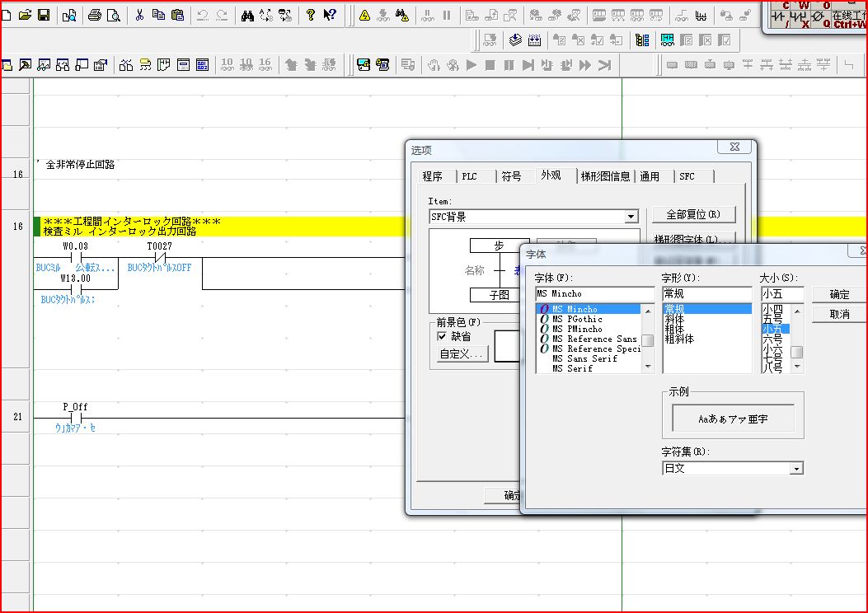Expand the Item dropdown showing SFC背景
Screen dimensions: 868x613
tap(631, 217)
